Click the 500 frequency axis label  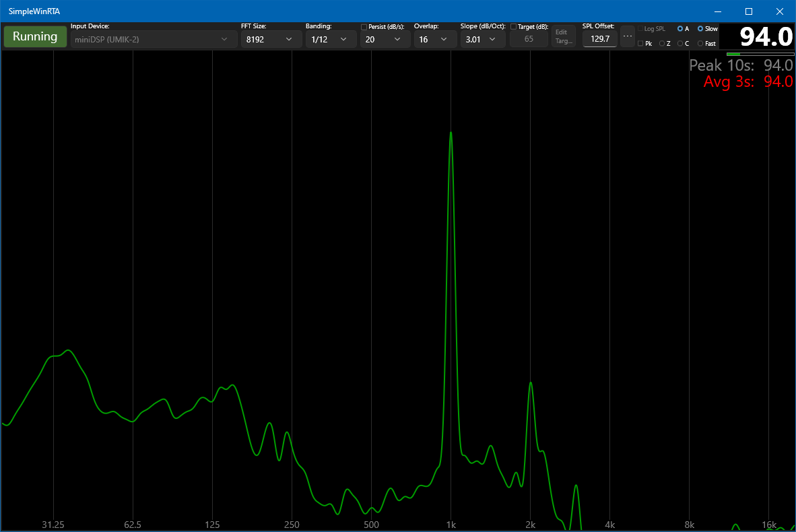point(371,525)
